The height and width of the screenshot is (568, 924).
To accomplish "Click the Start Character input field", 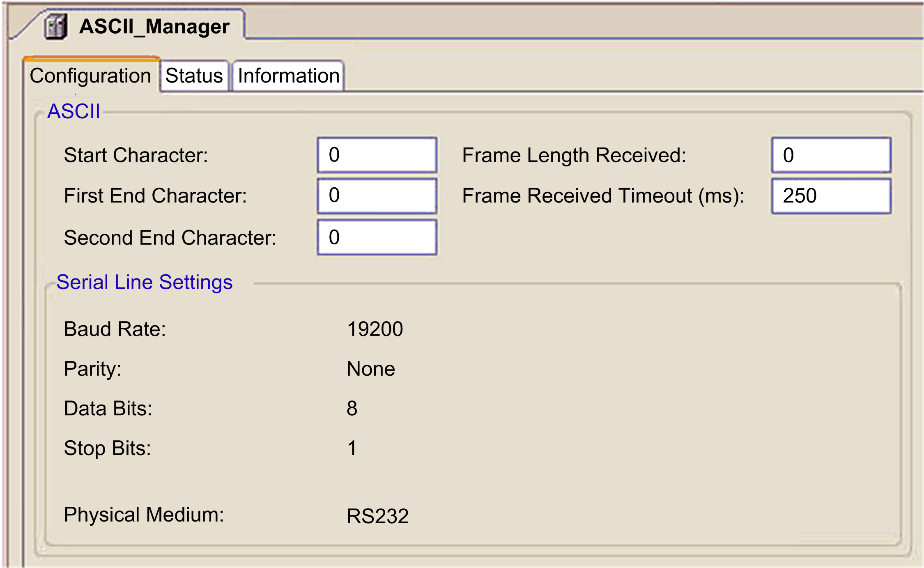I will (x=377, y=155).
